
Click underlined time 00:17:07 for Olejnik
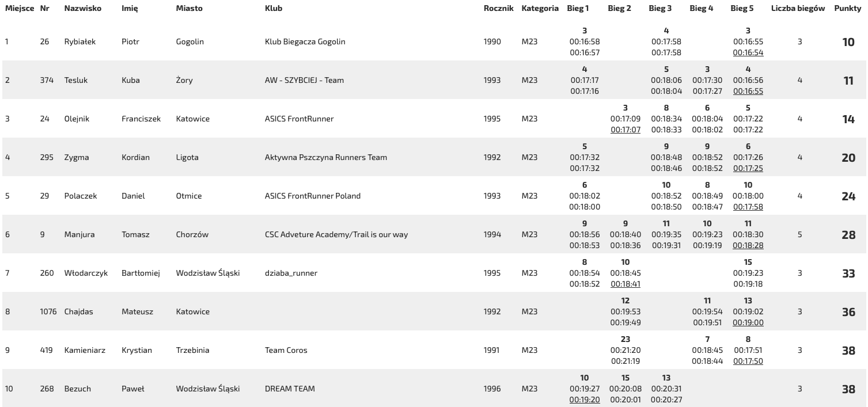pos(626,130)
